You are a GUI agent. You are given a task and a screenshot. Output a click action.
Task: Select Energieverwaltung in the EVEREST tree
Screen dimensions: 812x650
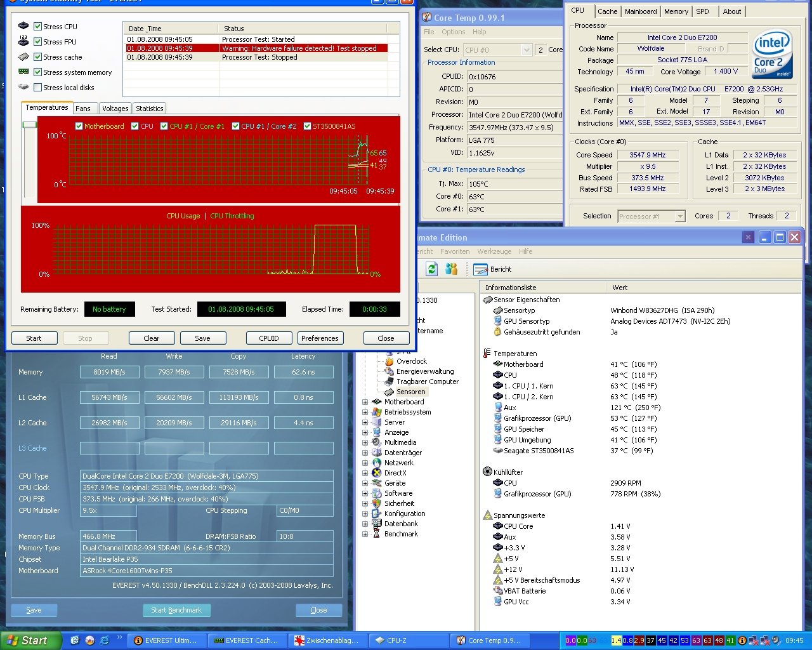(x=425, y=371)
